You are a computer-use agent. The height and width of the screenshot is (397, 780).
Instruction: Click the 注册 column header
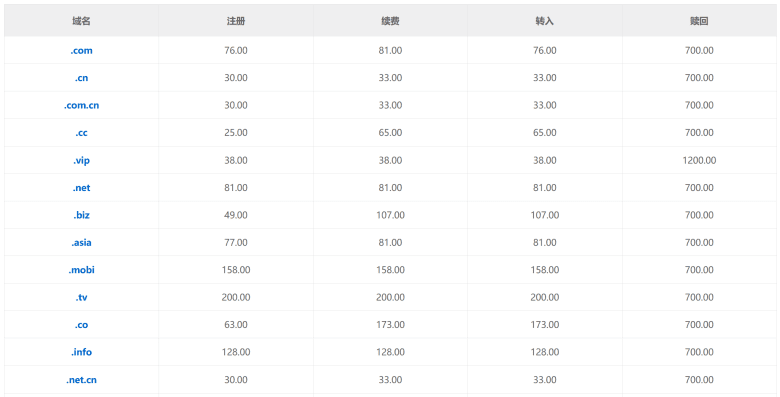click(x=236, y=21)
